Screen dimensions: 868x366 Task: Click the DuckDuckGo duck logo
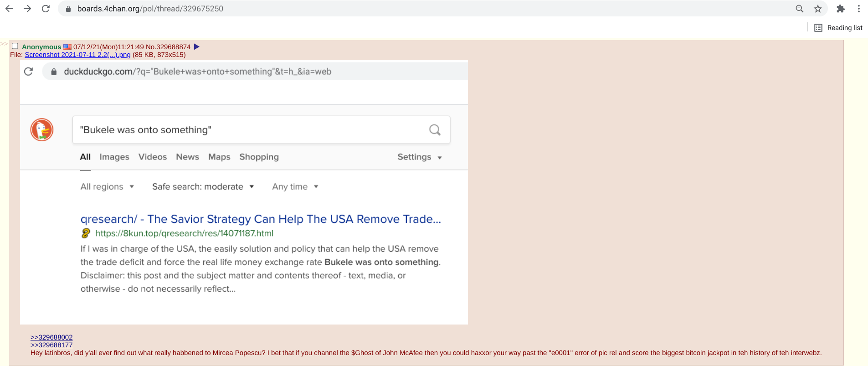[x=42, y=130]
